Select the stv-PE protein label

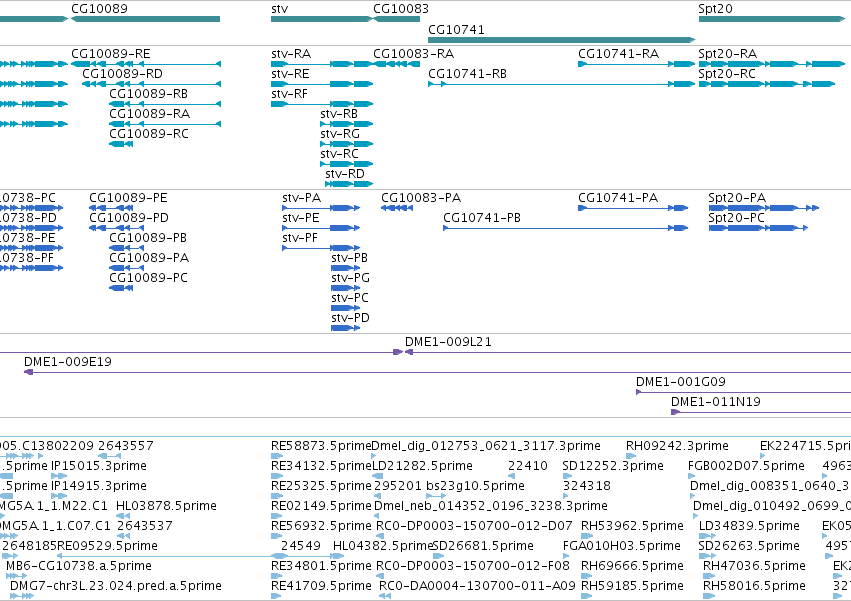[301, 218]
